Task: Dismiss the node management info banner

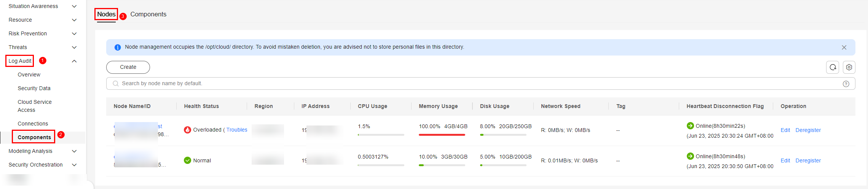Action: pos(844,47)
